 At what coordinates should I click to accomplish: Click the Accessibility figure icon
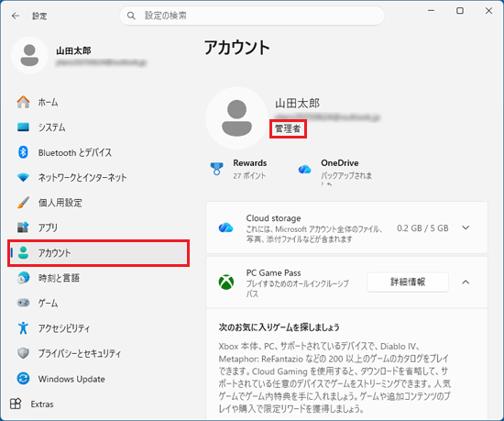click(x=23, y=327)
